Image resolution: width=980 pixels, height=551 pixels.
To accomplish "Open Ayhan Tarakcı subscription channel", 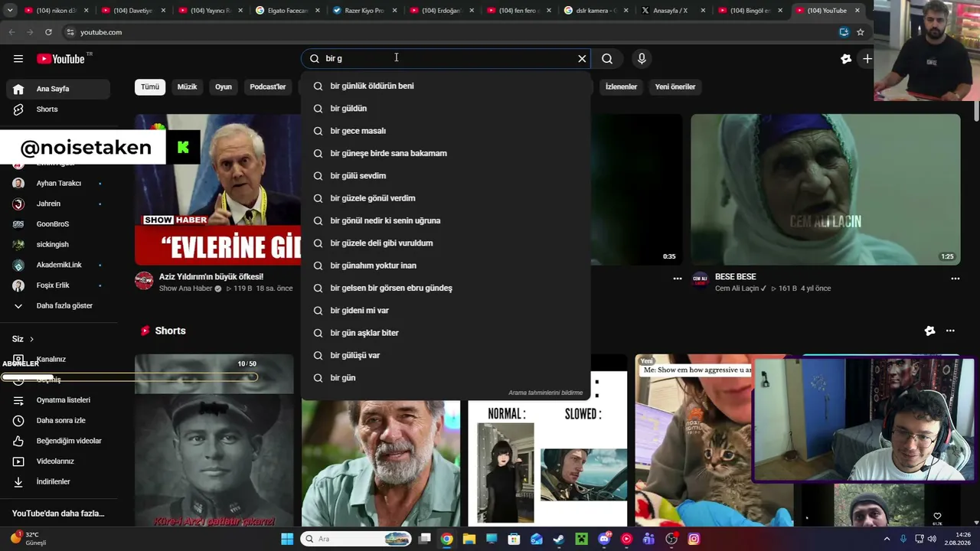I will (x=57, y=184).
